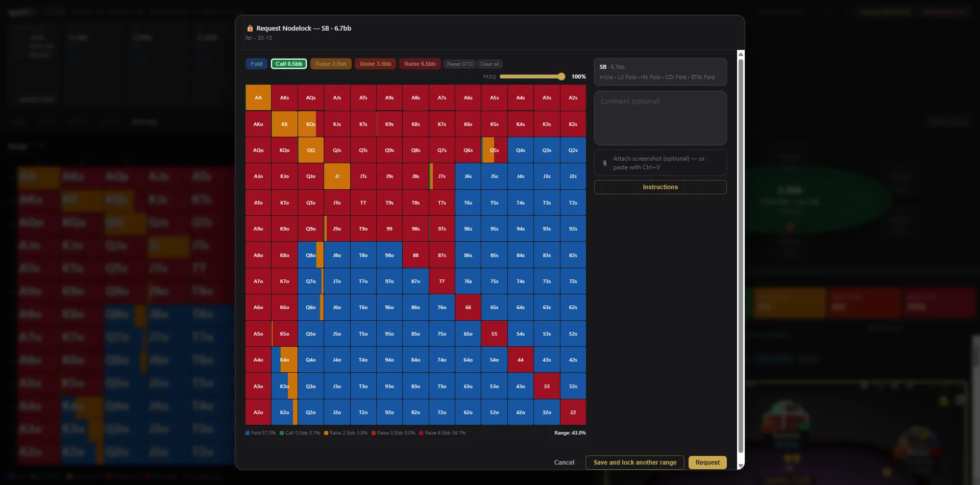980x485 pixels.
Task: Click Cancel in the dialog
Action: click(564, 463)
